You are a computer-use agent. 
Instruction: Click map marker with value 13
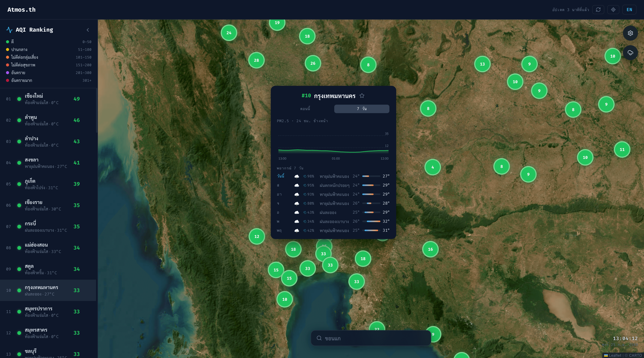click(482, 64)
